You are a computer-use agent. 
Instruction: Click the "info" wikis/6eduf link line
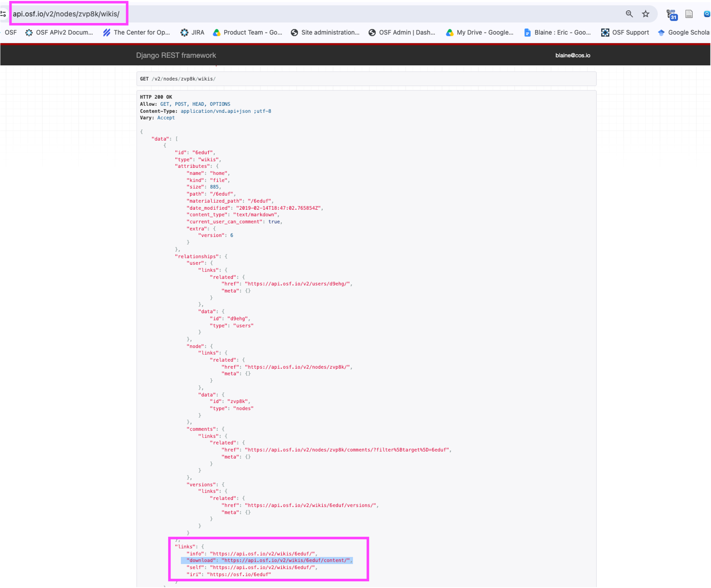[x=252, y=554]
